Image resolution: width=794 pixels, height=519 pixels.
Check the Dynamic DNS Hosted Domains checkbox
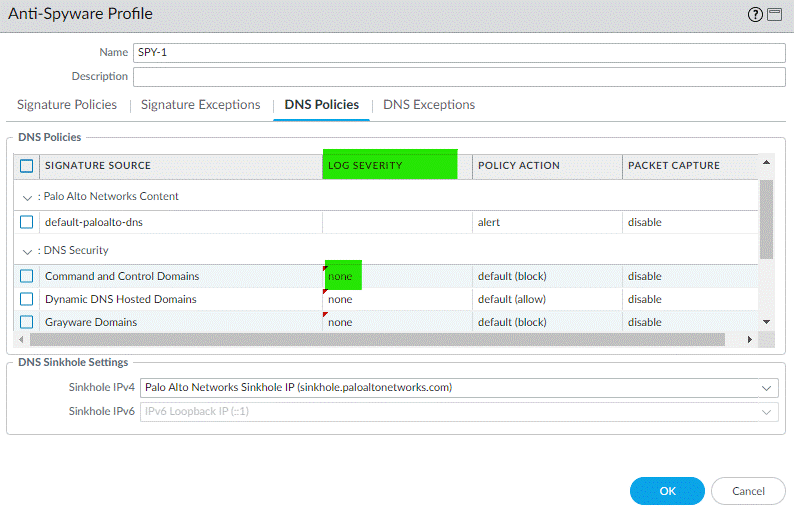(x=26, y=299)
